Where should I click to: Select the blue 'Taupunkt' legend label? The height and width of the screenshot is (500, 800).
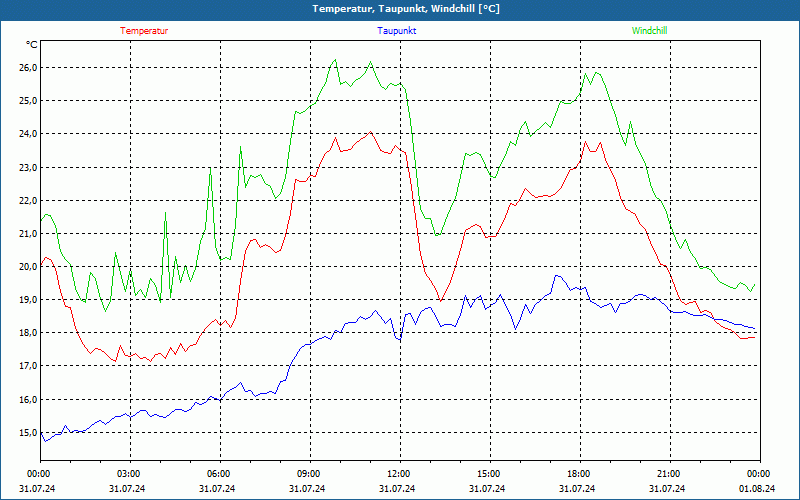[x=396, y=31]
